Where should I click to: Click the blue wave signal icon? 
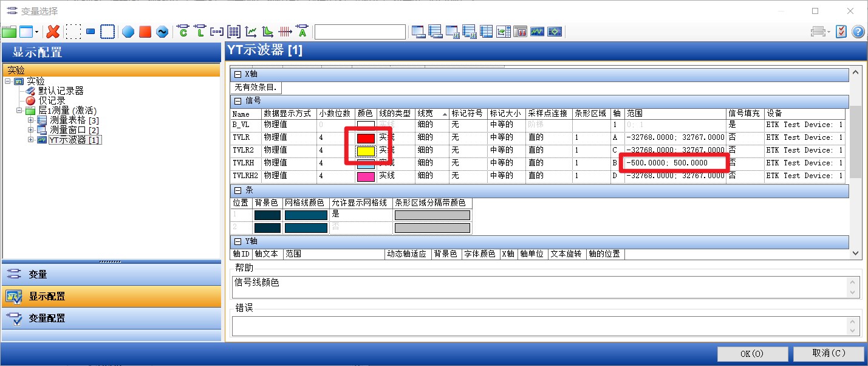(162, 31)
